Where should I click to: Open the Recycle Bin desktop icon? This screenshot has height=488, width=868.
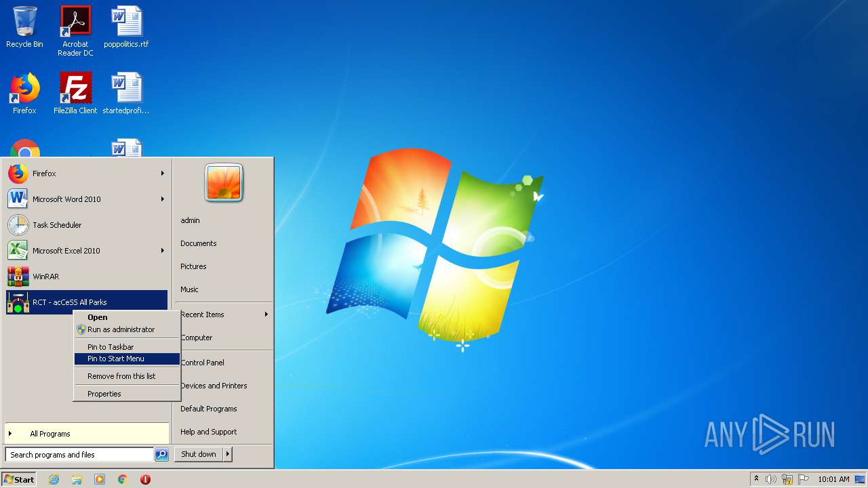coord(24,27)
